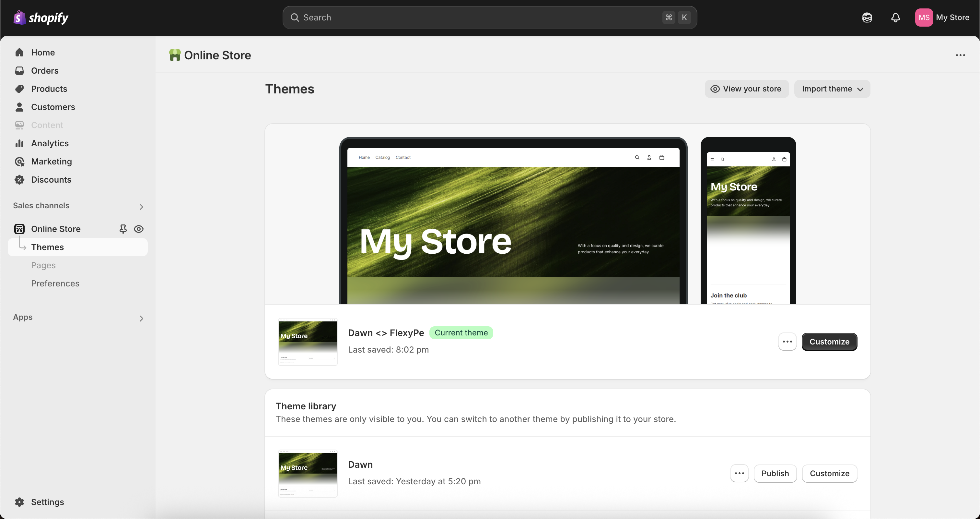Open the Import theme dropdown
Viewport: 980px width, 519px height.
pos(832,89)
